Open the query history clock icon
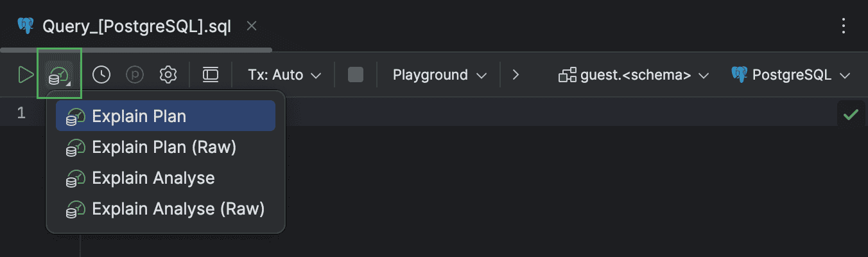This screenshot has width=868, height=257. 101,75
